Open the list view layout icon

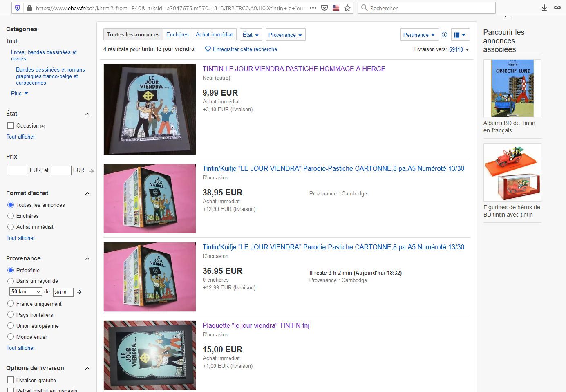[x=460, y=35]
